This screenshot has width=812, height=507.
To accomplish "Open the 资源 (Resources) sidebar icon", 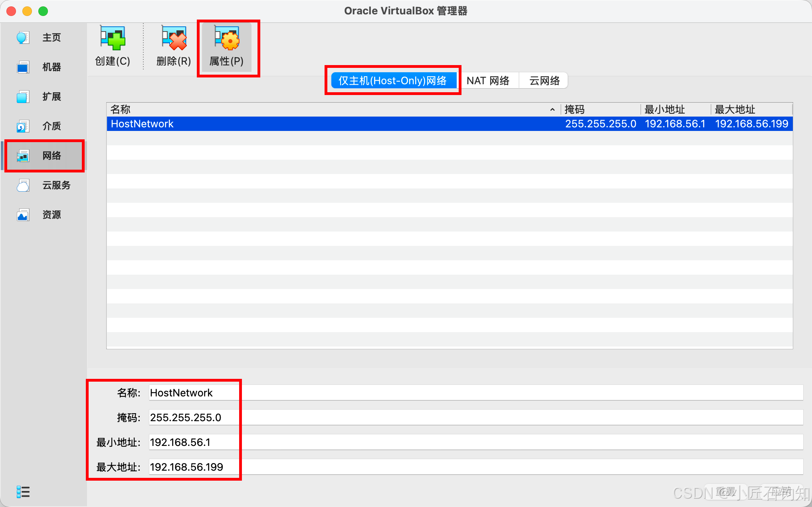I will click(23, 215).
